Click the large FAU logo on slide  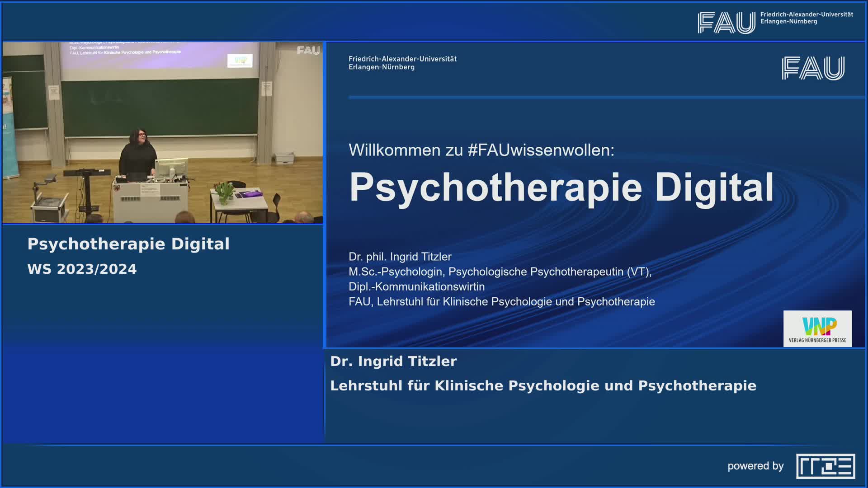tap(813, 68)
